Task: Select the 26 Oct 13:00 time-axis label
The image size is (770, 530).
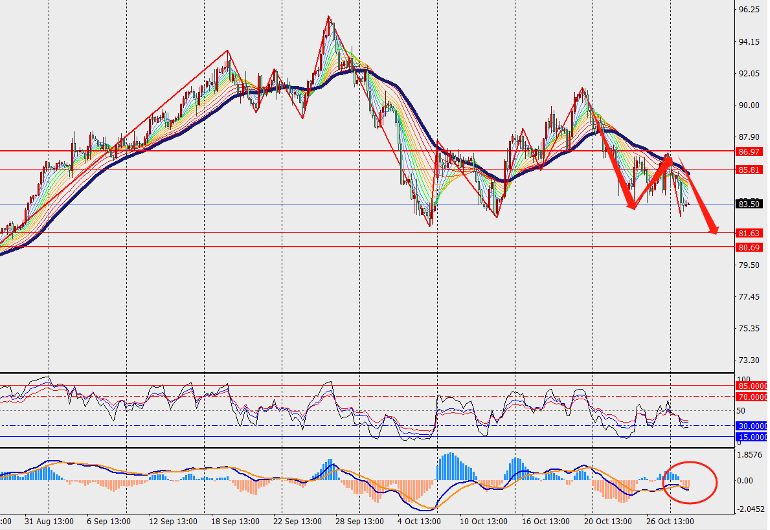Action: pyautogui.click(x=670, y=522)
